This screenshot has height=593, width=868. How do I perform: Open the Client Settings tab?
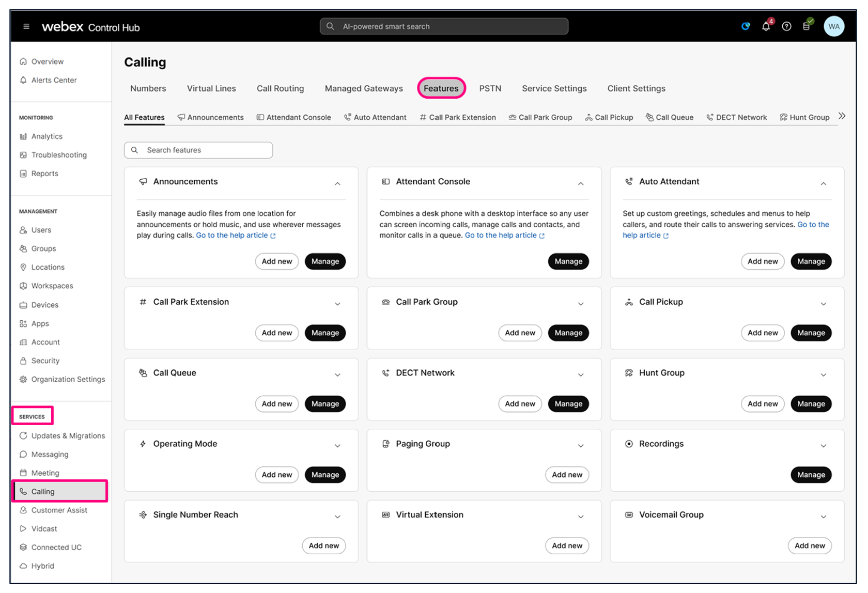tap(637, 88)
